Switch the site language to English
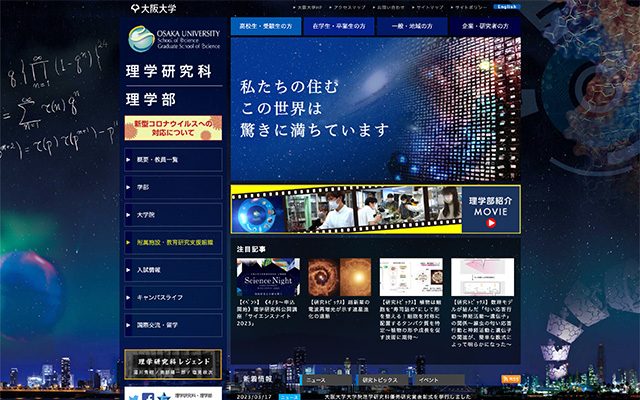This screenshot has height=400, width=640. (x=507, y=7)
